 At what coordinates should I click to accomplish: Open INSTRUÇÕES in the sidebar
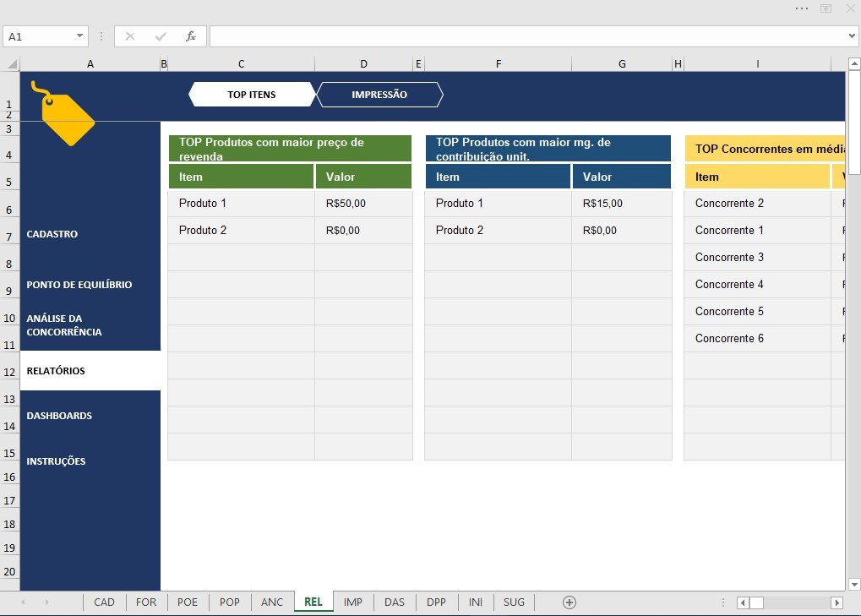(x=56, y=461)
